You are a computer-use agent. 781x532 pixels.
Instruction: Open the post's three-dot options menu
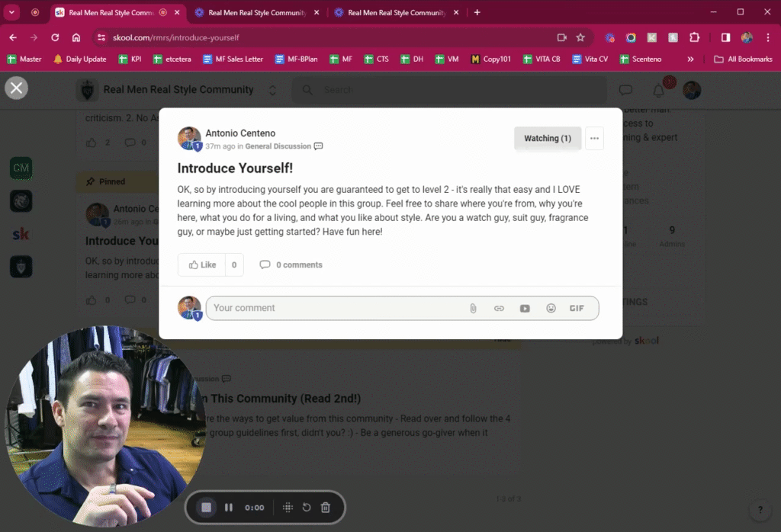tap(594, 139)
